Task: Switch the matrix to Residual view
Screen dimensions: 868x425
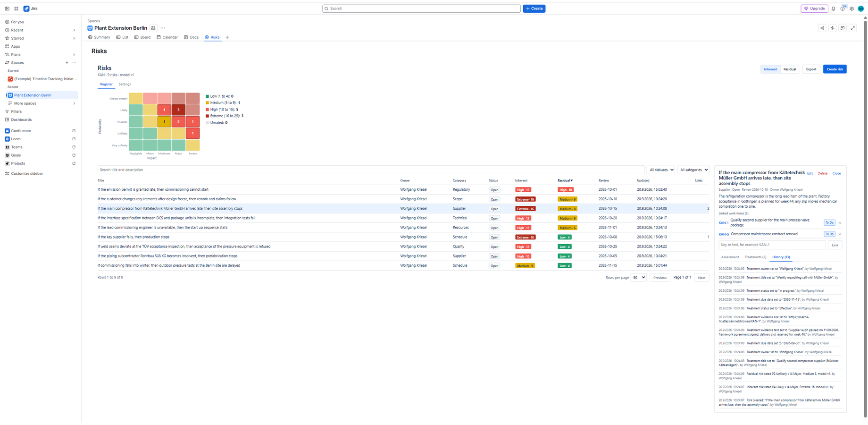Action: 790,69
